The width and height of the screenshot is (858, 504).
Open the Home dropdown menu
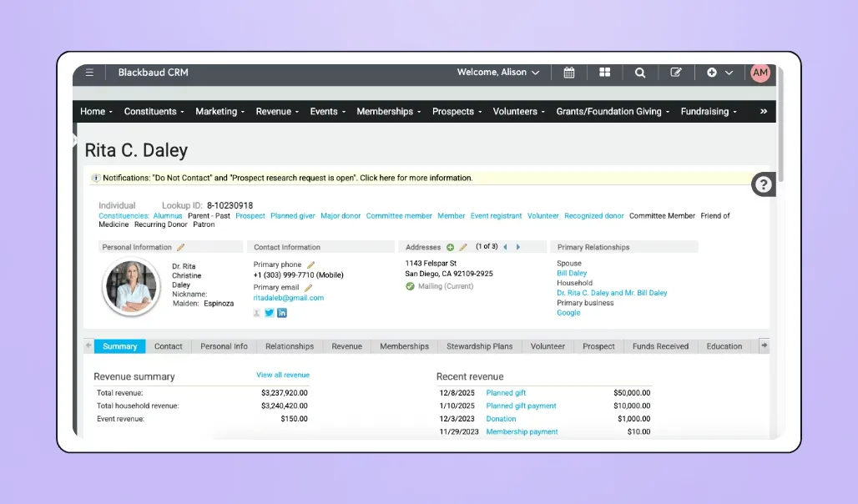[96, 111]
